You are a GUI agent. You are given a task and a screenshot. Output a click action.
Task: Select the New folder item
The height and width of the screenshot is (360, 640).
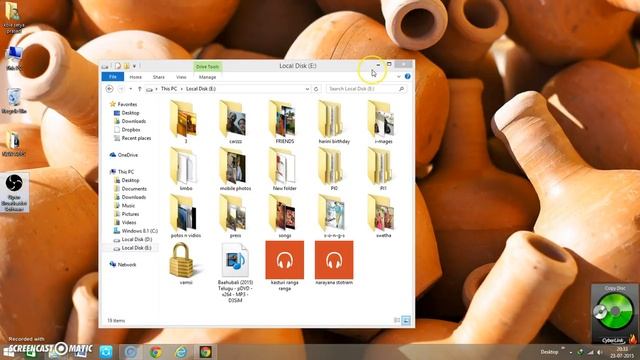284,169
